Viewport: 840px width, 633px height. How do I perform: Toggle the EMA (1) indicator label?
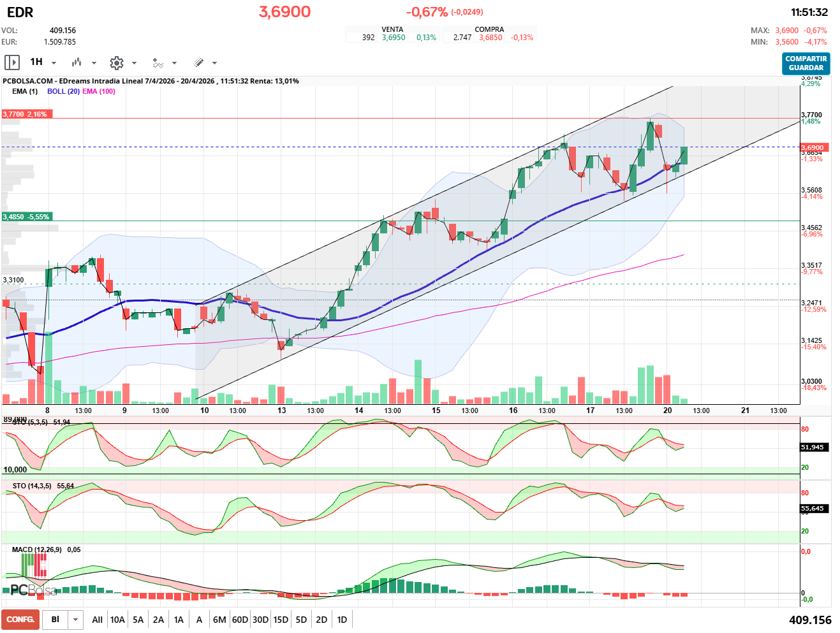pos(25,91)
